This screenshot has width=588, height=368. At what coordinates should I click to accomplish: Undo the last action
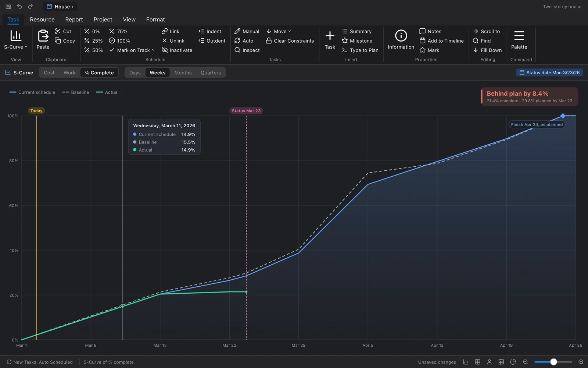tap(19, 7)
